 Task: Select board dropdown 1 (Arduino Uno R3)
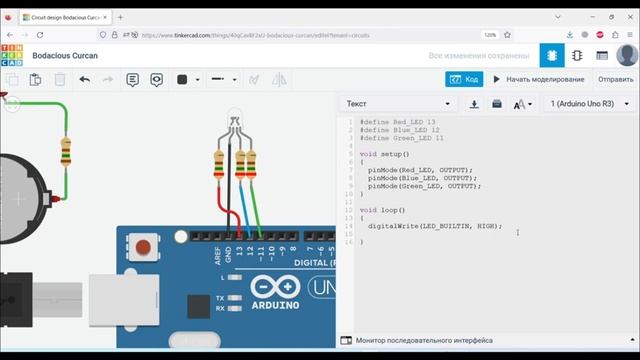point(590,104)
